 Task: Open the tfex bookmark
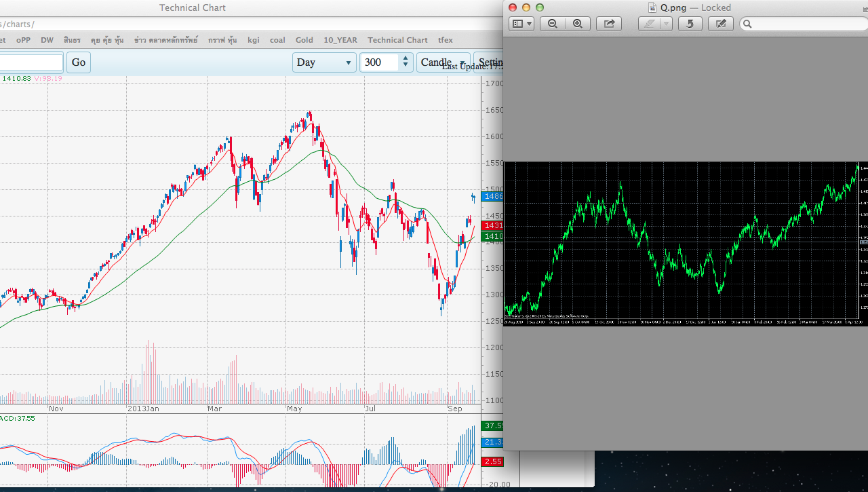[446, 40]
